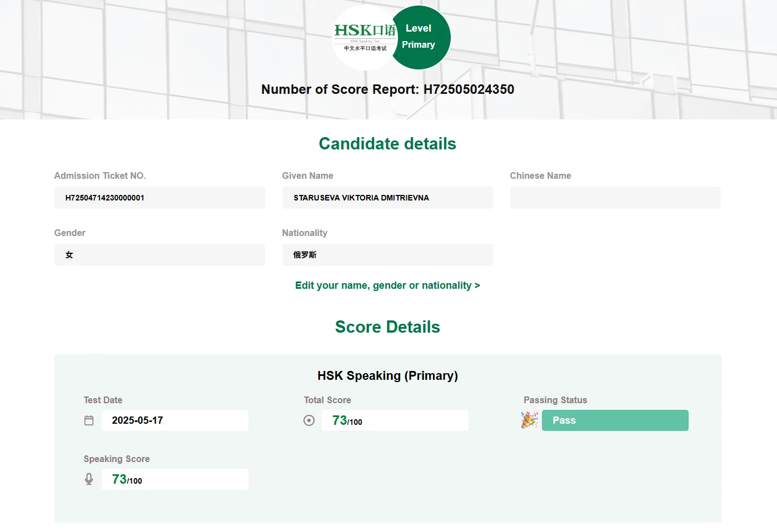Click the HSK Speaking Test logo
This screenshot has width=777, height=532.
click(365, 38)
